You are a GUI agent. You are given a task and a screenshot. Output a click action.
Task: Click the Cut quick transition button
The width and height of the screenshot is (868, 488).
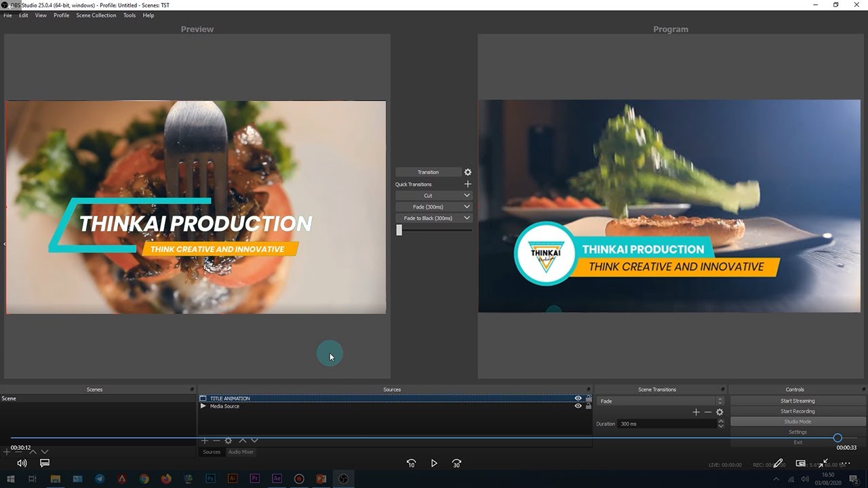point(428,195)
